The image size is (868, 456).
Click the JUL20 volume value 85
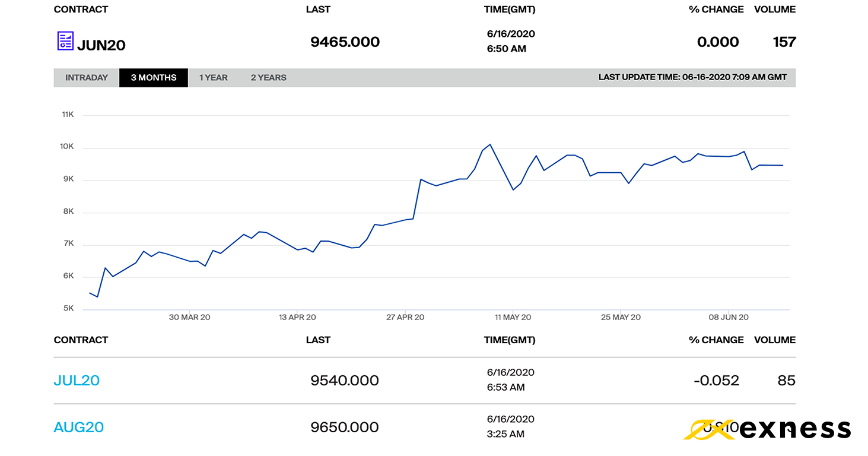[x=787, y=380]
